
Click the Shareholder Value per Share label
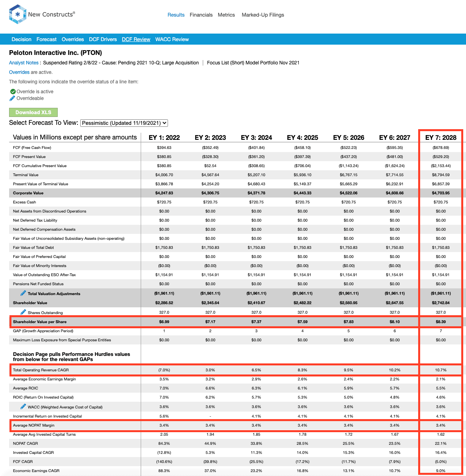[x=40, y=322]
